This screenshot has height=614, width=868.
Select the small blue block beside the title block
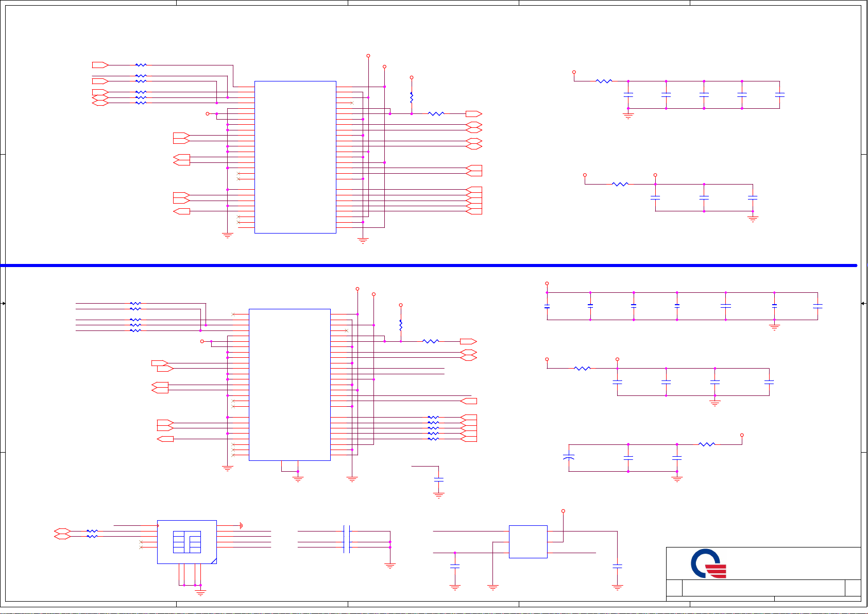528,542
